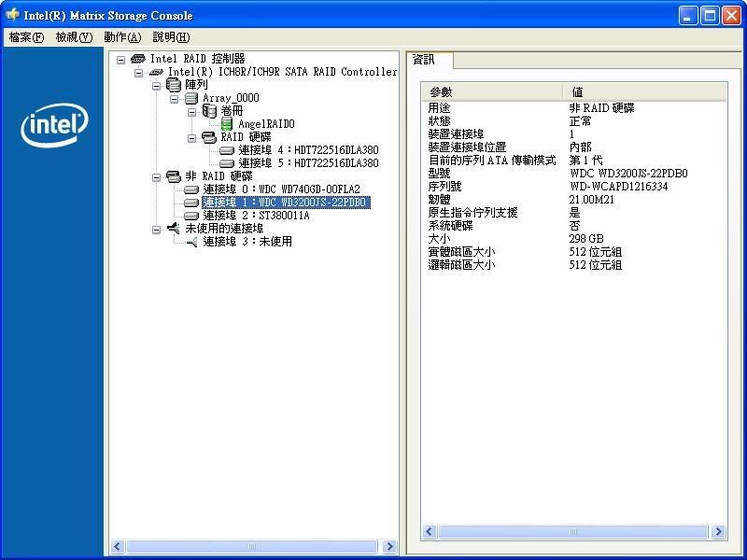Click the RAID 硬碟 drives icon
Screen dimensions: 747x560
pyautogui.click(x=209, y=137)
